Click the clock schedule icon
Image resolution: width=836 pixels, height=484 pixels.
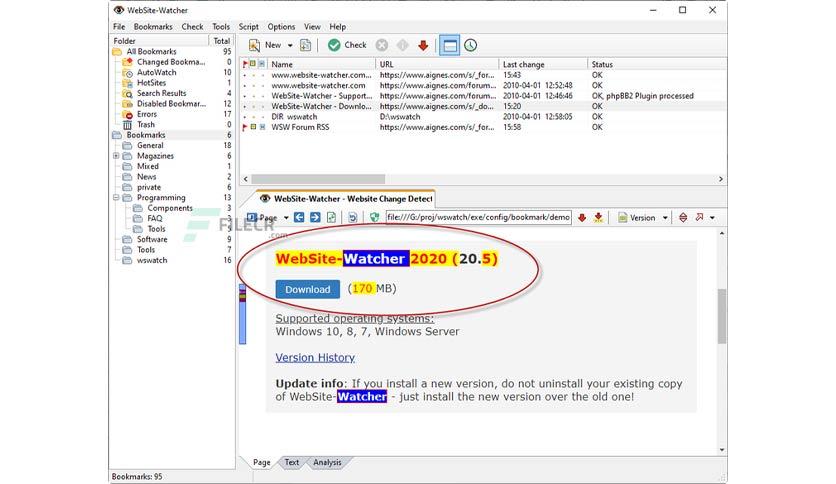[470, 45]
